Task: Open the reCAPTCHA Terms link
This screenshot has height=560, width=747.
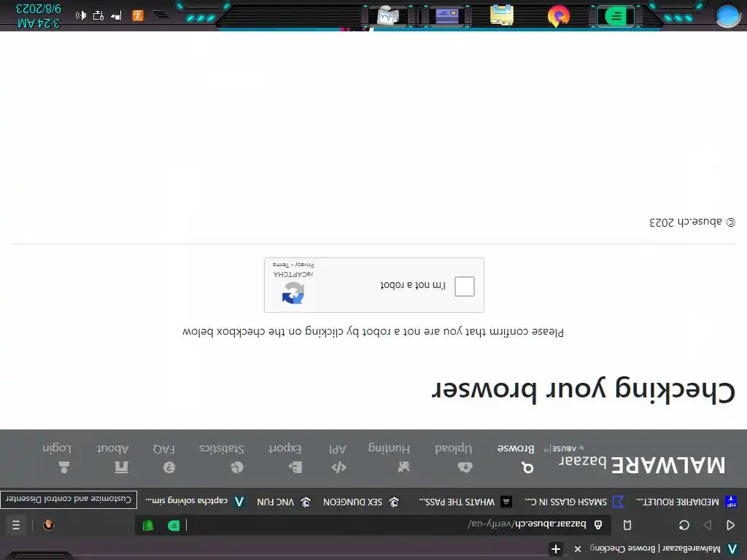Action: click(x=281, y=264)
